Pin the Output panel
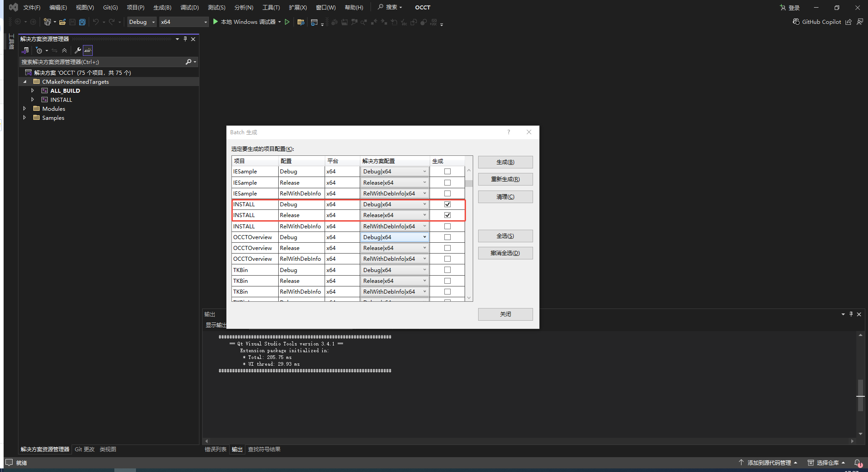The height and width of the screenshot is (472, 868). 851,314
